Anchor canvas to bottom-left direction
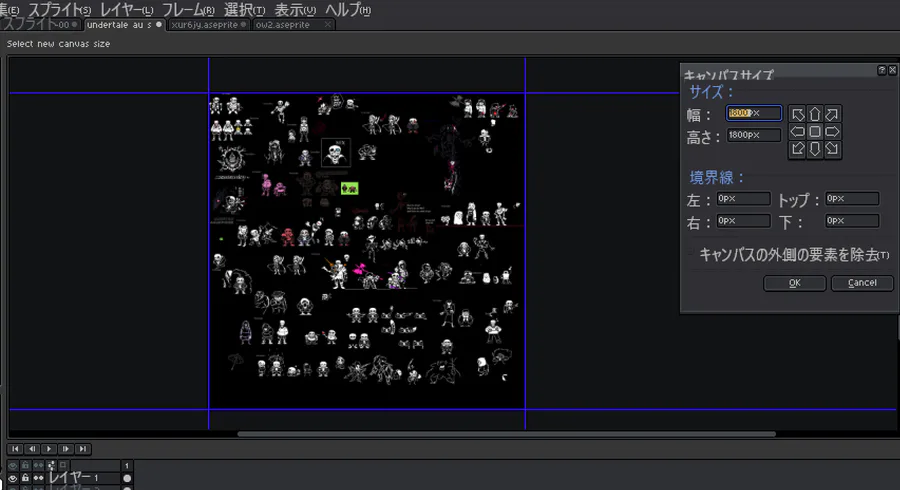The height and width of the screenshot is (490, 900). [798, 149]
